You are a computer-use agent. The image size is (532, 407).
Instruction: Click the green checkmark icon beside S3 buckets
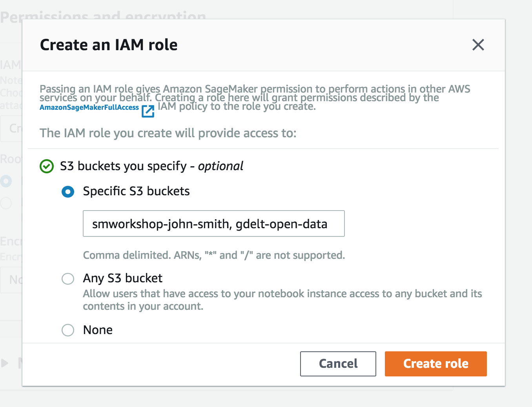pyautogui.click(x=47, y=166)
